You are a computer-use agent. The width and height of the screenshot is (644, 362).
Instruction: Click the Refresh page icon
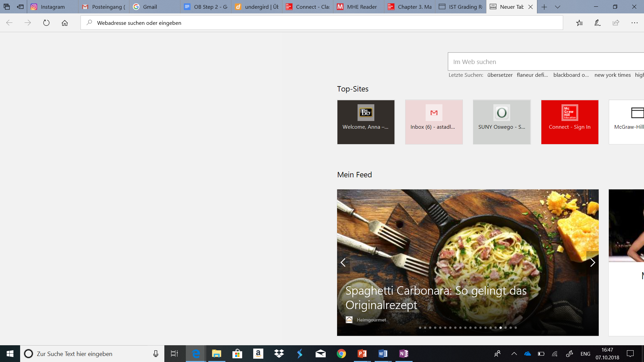(x=46, y=23)
